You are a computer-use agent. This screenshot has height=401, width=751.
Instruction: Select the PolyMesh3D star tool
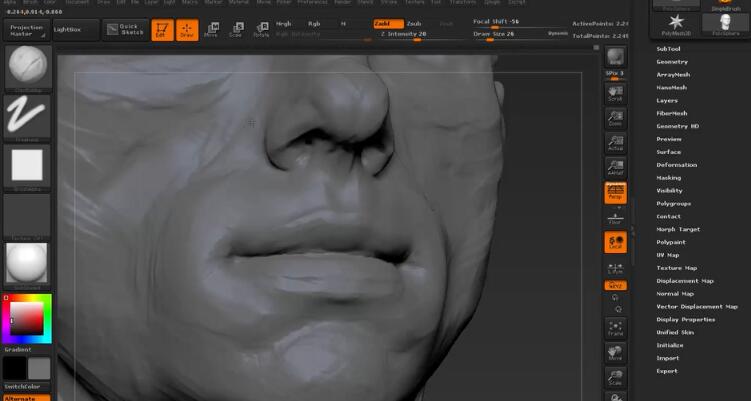[x=676, y=25]
